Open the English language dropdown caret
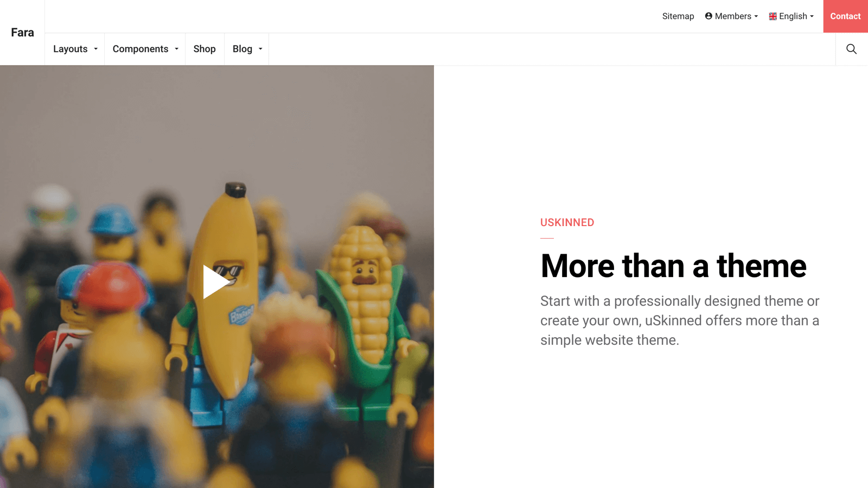 click(x=812, y=17)
